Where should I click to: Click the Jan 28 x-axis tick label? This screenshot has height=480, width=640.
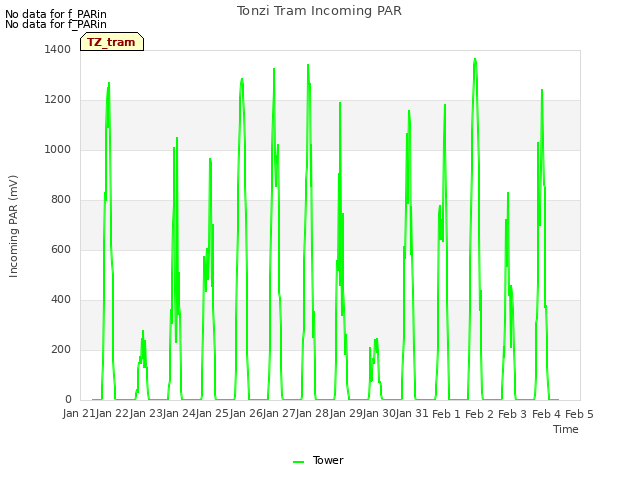312,414
